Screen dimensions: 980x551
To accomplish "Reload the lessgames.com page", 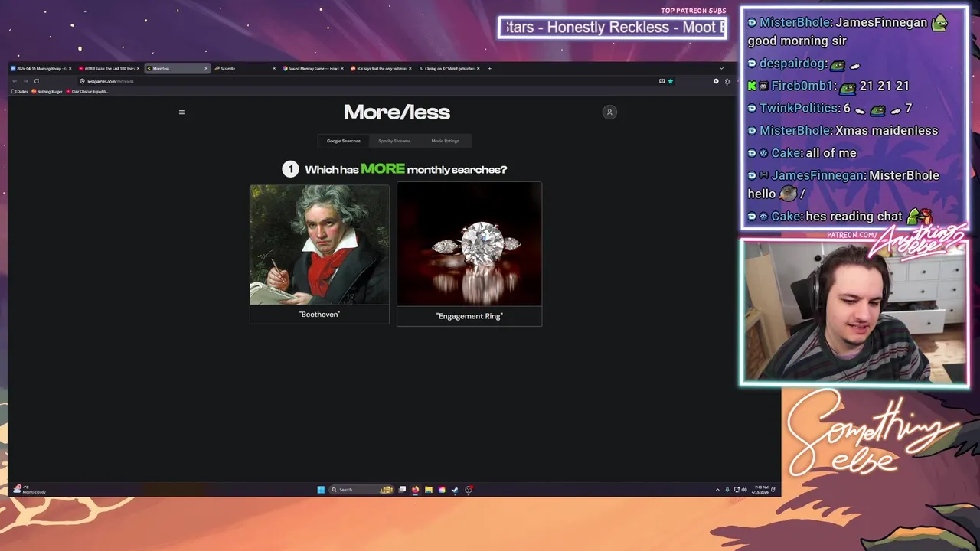I will (x=36, y=81).
